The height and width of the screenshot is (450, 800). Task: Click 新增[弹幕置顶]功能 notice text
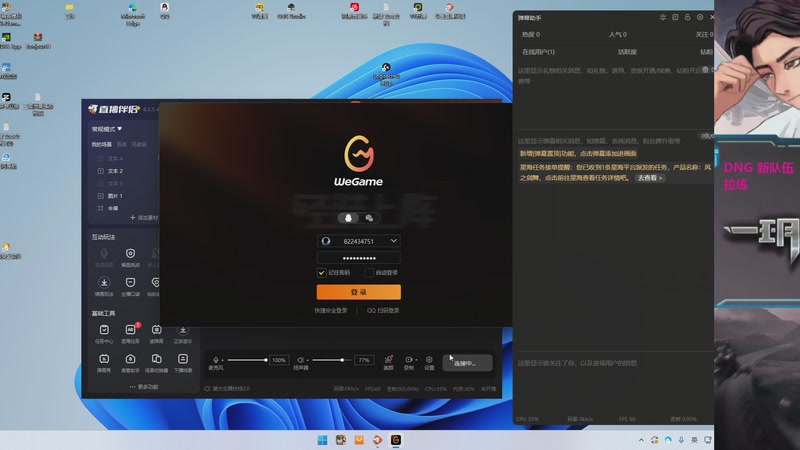(x=578, y=154)
